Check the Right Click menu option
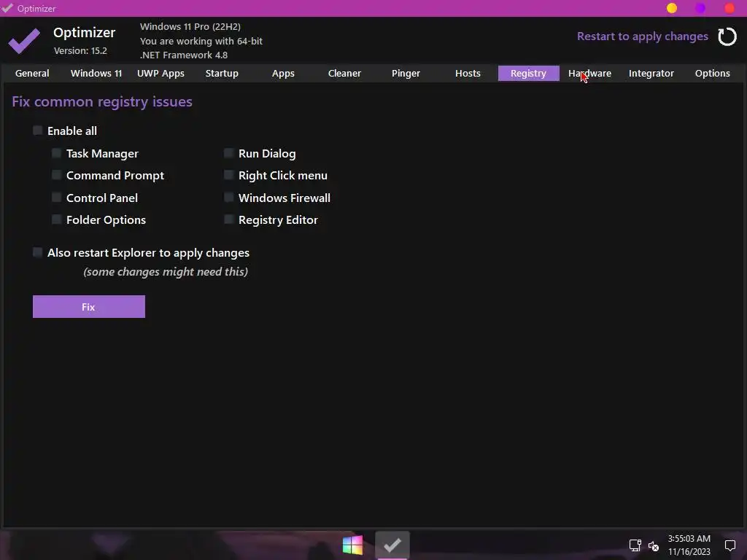 [x=228, y=175]
